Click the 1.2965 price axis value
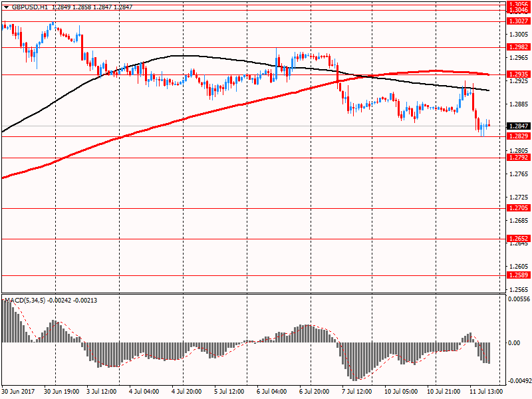This screenshot has width=532, height=399. [519, 58]
